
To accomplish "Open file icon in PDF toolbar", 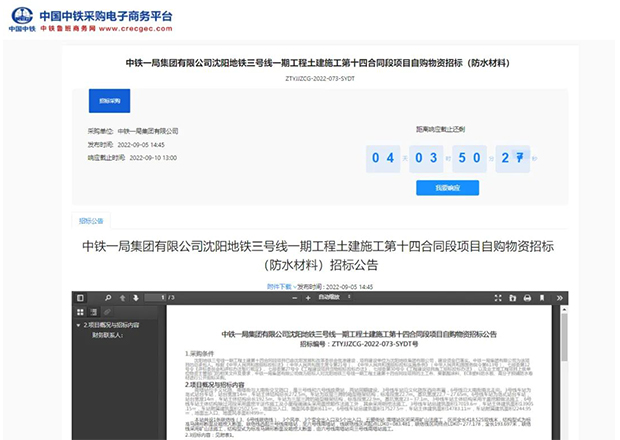I will pos(512,298).
